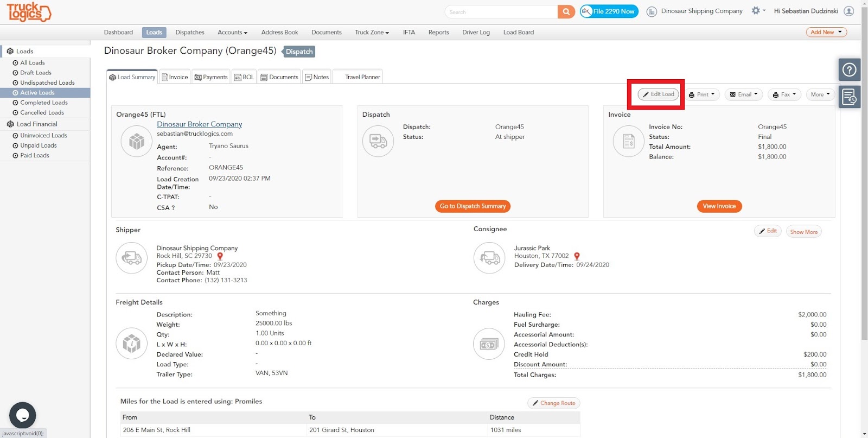Screen dimensions: 868x438
Task: Click the load box icon beside broker details
Action: pos(137,141)
